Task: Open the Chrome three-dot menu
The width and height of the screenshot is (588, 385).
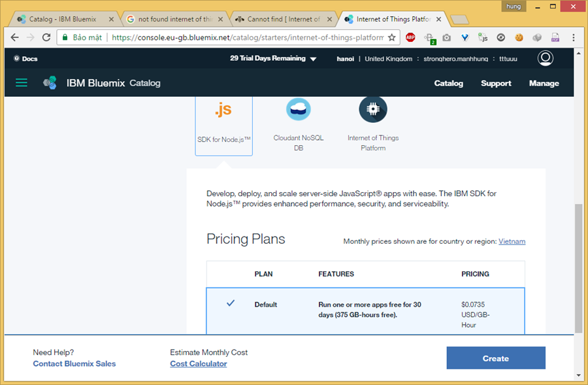Action: pyautogui.click(x=572, y=38)
